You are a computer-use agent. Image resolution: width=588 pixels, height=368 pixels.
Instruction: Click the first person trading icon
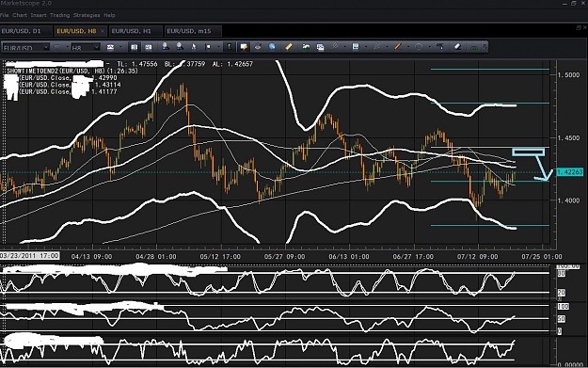coord(166,46)
